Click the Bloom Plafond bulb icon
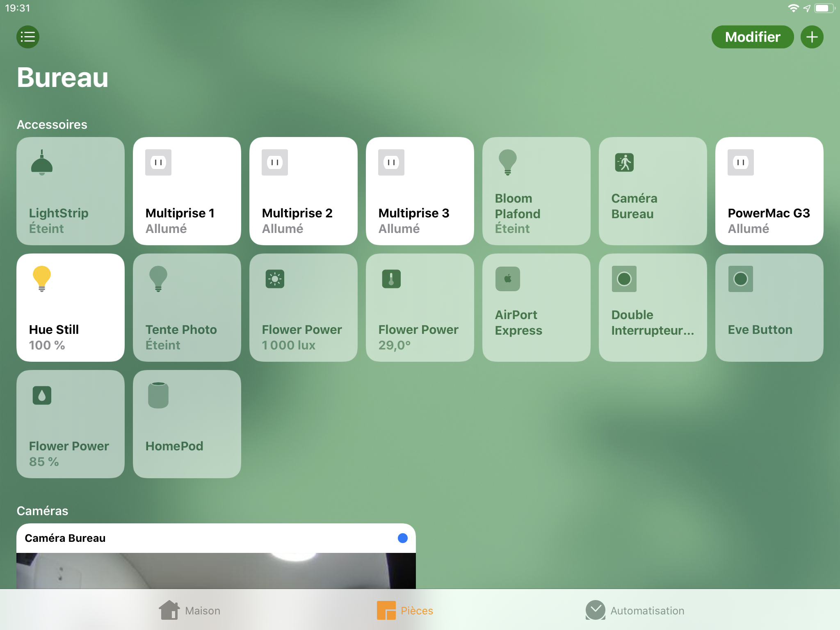The image size is (840, 630). pyautogui.click(x=508, y=162)
